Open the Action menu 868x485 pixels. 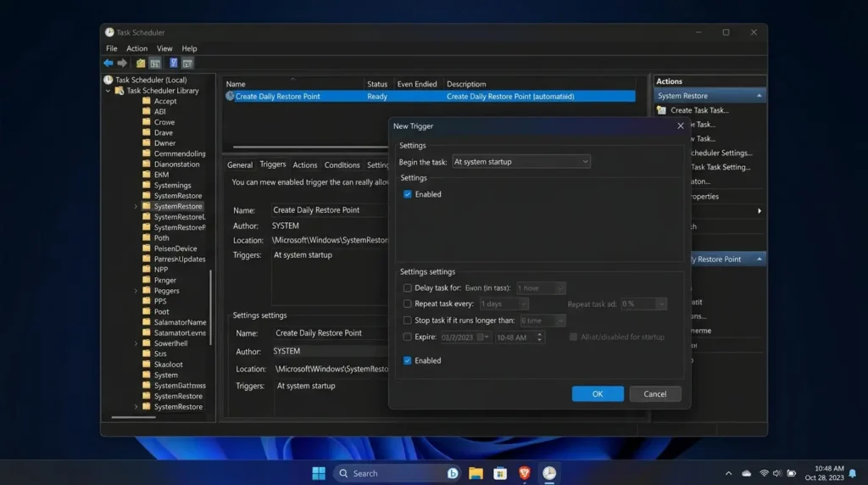136,48
